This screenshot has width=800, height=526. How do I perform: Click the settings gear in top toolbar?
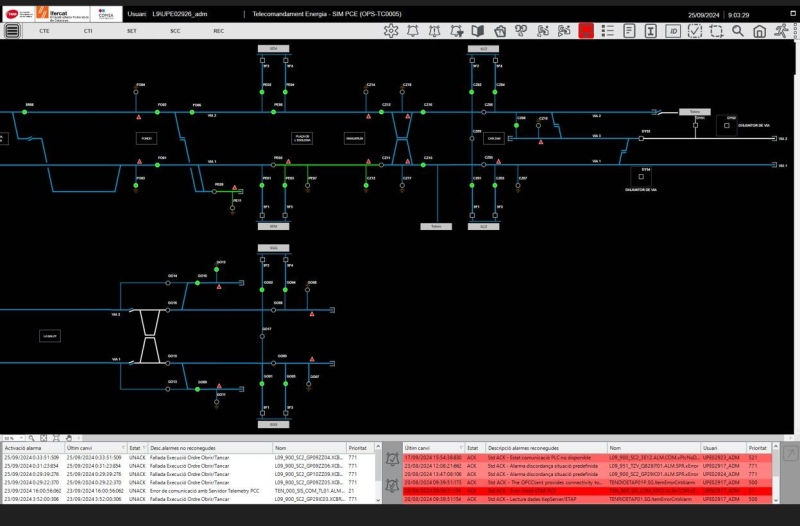391,31
